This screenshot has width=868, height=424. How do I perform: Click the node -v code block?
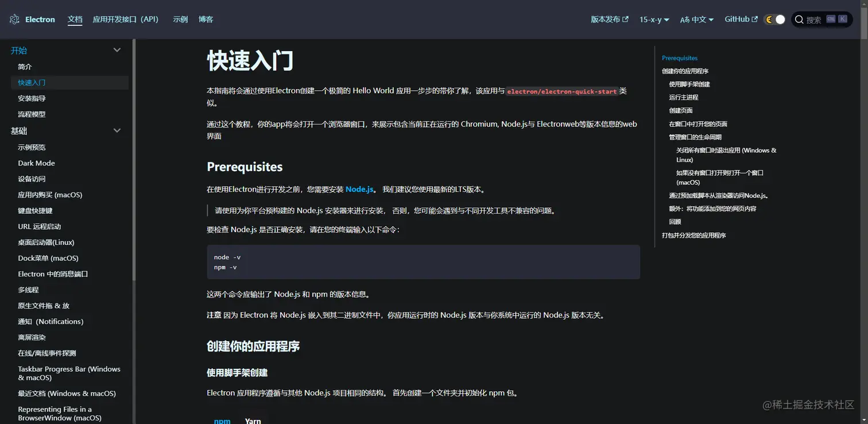point(423,262)
